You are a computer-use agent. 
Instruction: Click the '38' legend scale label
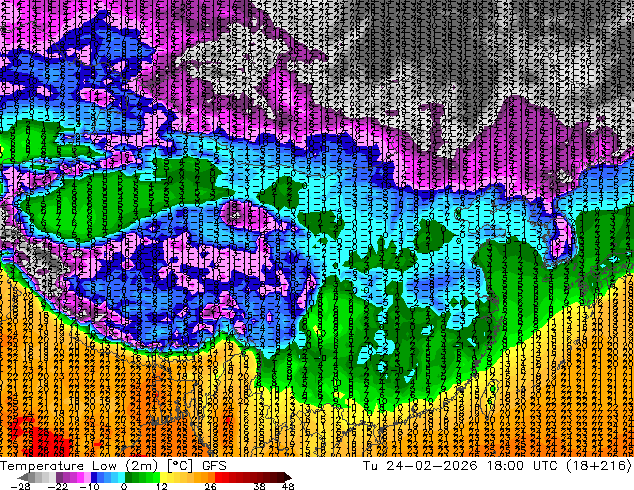pyautogui.click(x=260, y=486)
